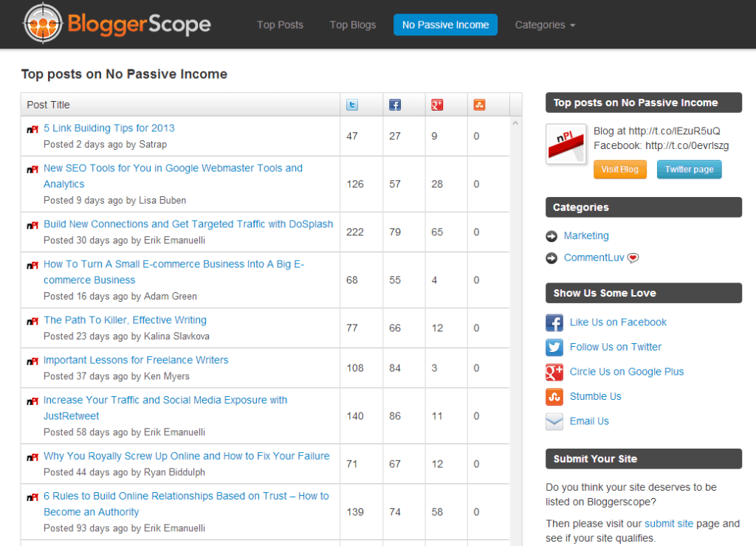Click tweet count 126 for New SEO Tools post
The width and height of the screenshot is (756, 546).
tap(355, 184)
